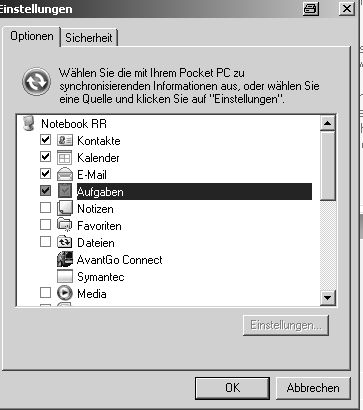Select the AvantGo Connect icon

click(x=65, y=260)
